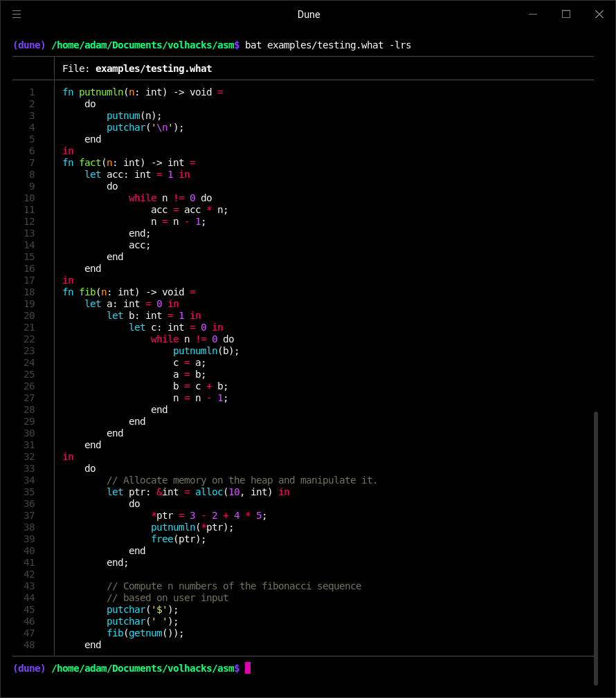Viewport: 616px width, 698px height.
Task: Click the 'Dune' window title
Action: point(309,15)
